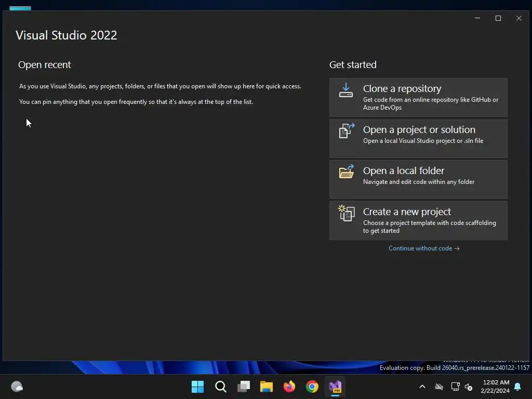Click 'Get code from an online repository' description
The image size is (532, 399).
(431, 103)
